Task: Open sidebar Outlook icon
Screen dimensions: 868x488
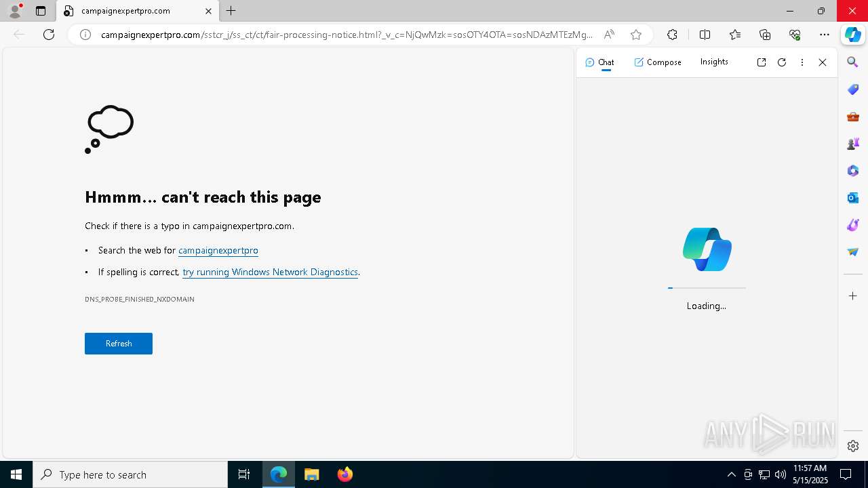Action: point(853,198)
